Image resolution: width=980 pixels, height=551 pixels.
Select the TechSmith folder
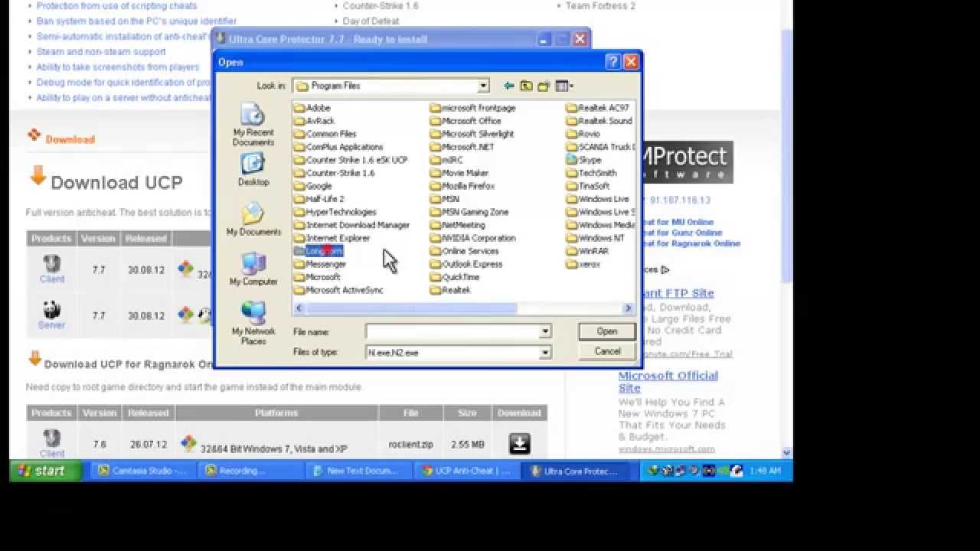point(592,173)
